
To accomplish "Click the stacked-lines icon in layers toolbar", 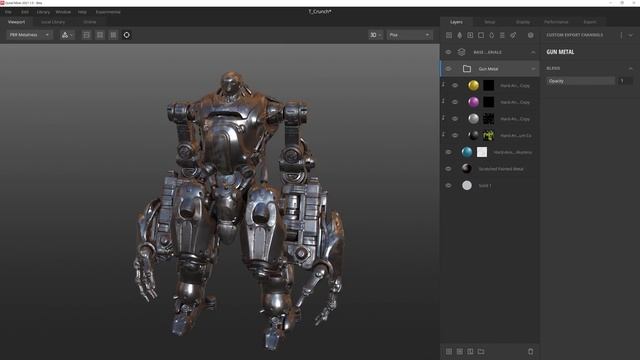I will coord(502,35).
